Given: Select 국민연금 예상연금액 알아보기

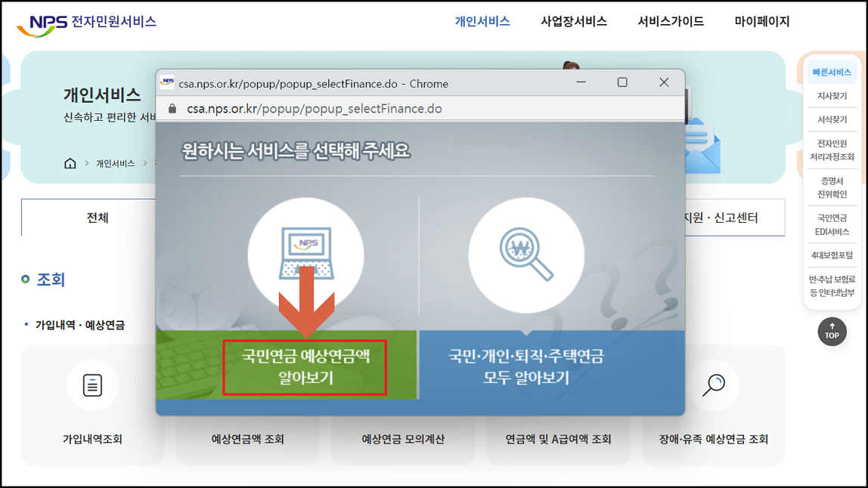Looking at the screenshot, I should [x=305, y=366].
